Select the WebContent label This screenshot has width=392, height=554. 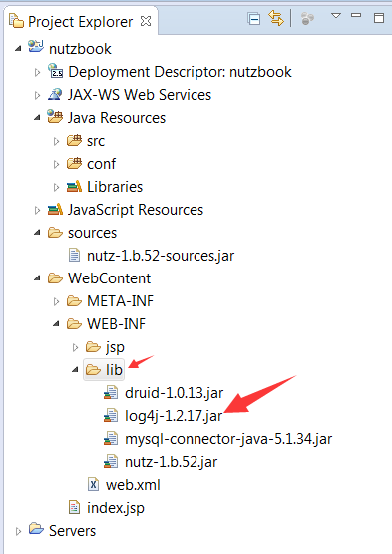point(110,278)
